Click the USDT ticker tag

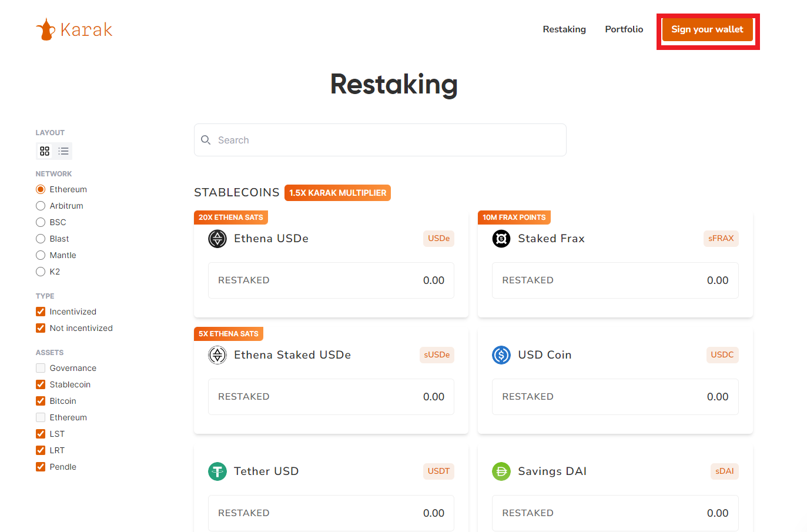pyautogui.click(x=438, y=471)
